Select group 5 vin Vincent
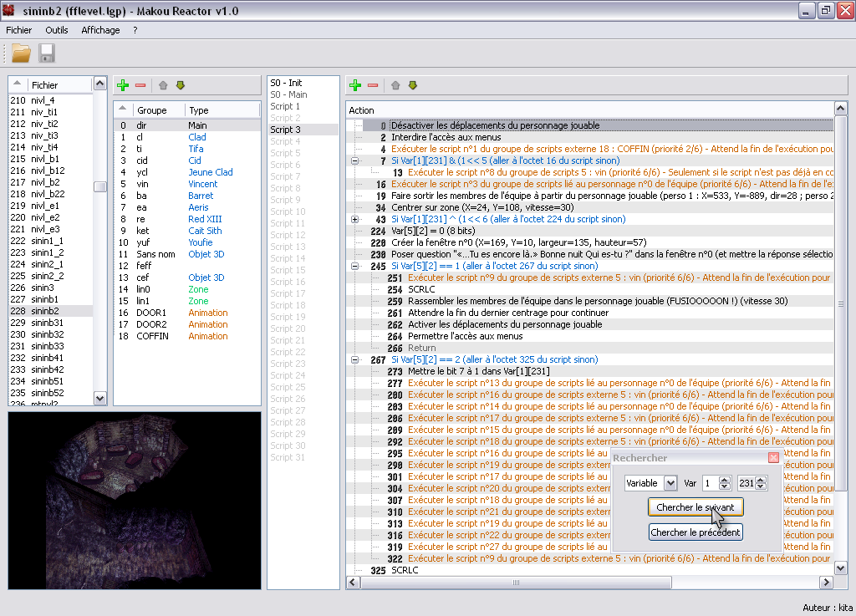This screenshot has height=616, width=856. click(186, 185)
